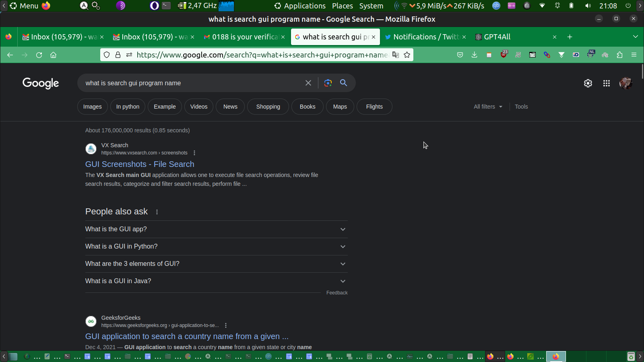Image resolution: width=644 pixels, height=362 pixels.
Task: Click the site security padlock icon
Action: 118,55
